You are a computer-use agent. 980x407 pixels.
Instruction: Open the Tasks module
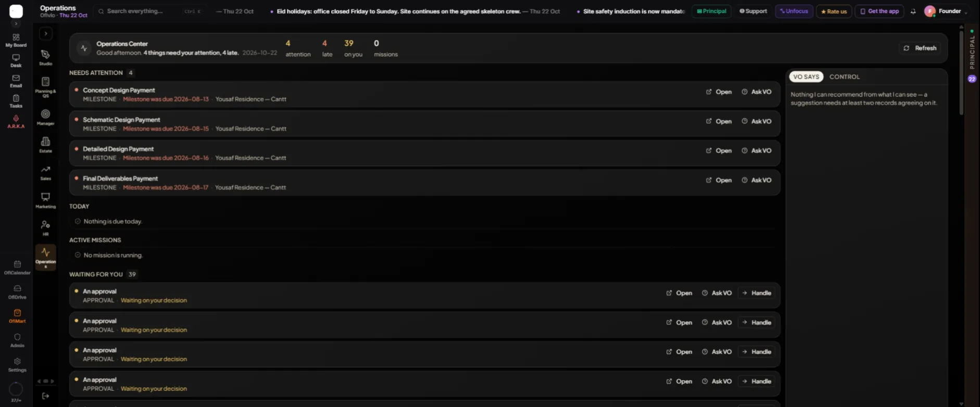(x=16, y=101)
